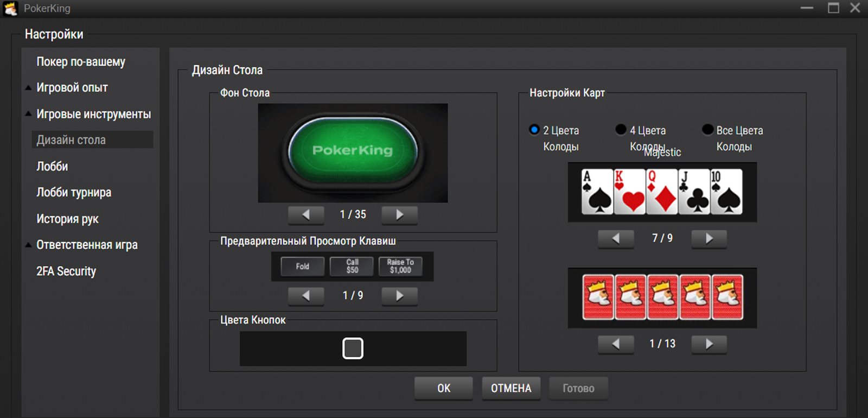Pick the button color swatch square

[x=353, y=349]
